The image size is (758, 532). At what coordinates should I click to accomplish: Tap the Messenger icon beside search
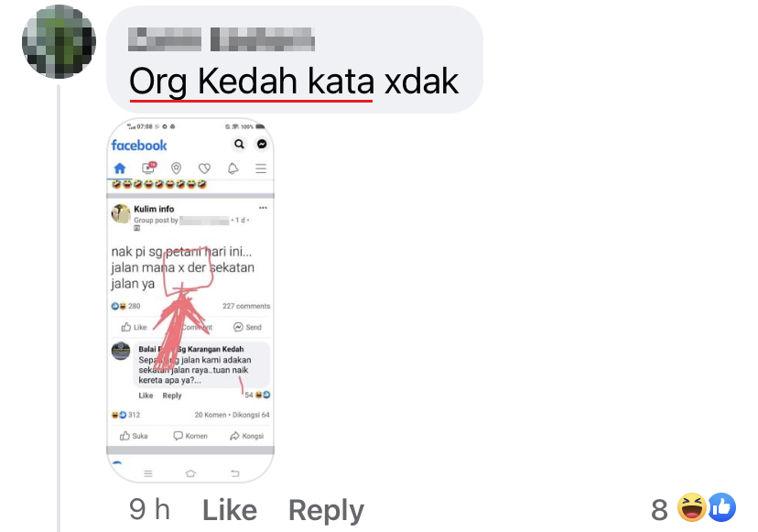[x=262, y=144]
